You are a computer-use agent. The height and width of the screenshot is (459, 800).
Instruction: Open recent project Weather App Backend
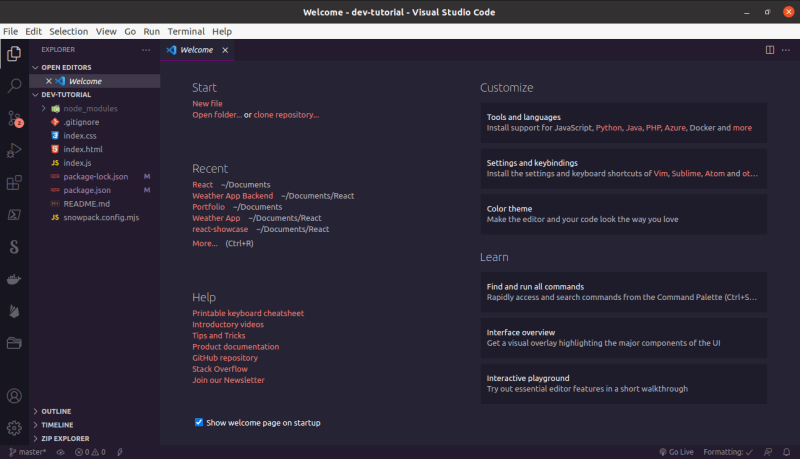point(233,196)
